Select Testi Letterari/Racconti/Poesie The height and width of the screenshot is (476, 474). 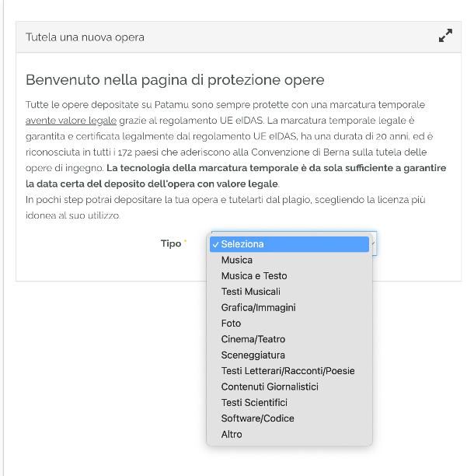[288, 371]
